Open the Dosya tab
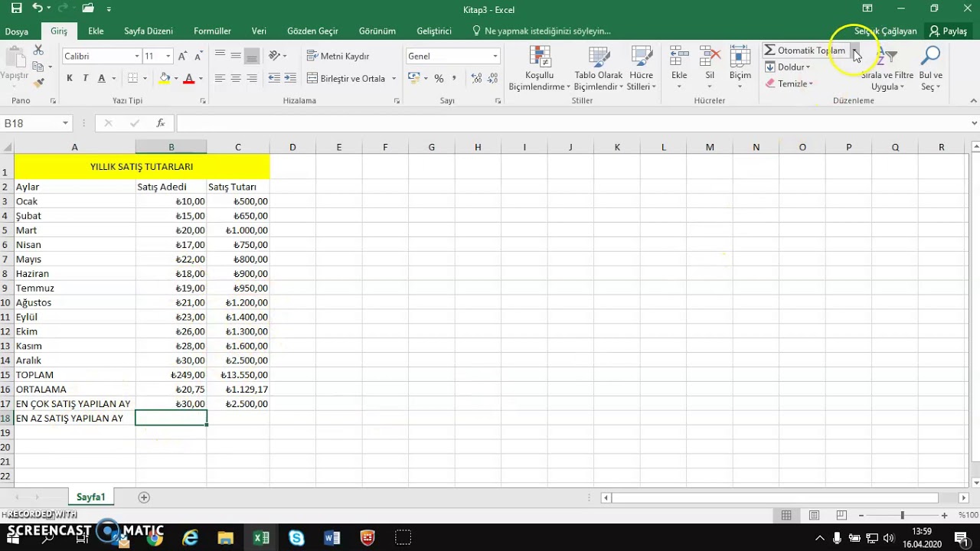The width and height of the screenshot is (980, 551). pos(17,31)
